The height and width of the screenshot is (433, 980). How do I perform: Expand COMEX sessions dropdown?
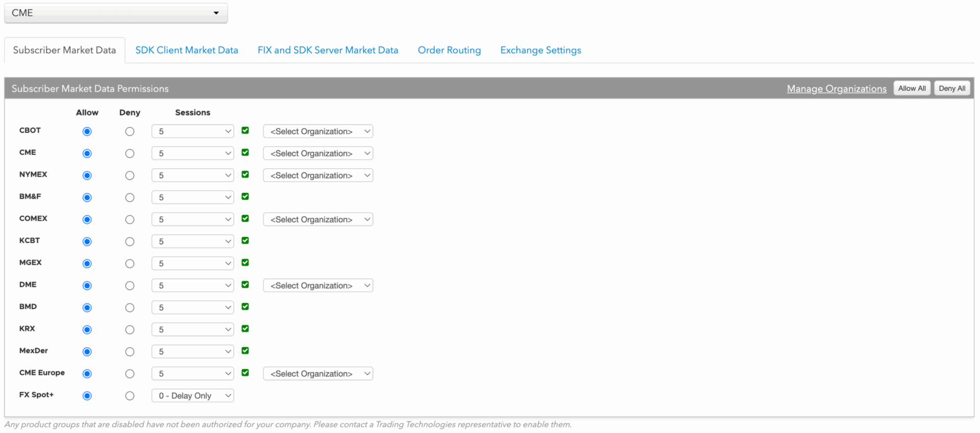[193, 219]
